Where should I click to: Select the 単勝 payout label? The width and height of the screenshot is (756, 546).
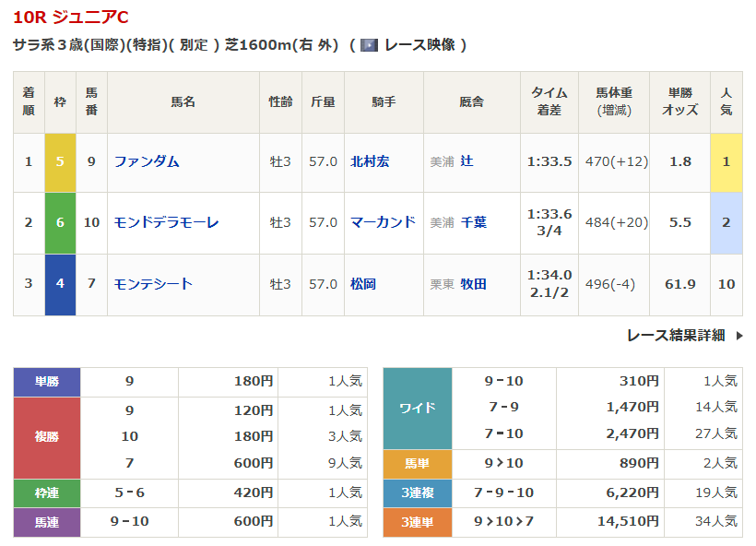click(47, 381)
